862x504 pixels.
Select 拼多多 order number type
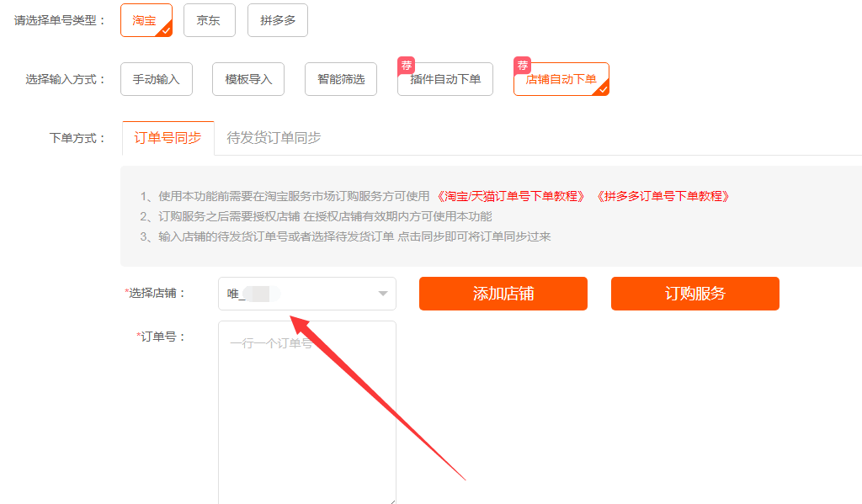click(278, 20)
